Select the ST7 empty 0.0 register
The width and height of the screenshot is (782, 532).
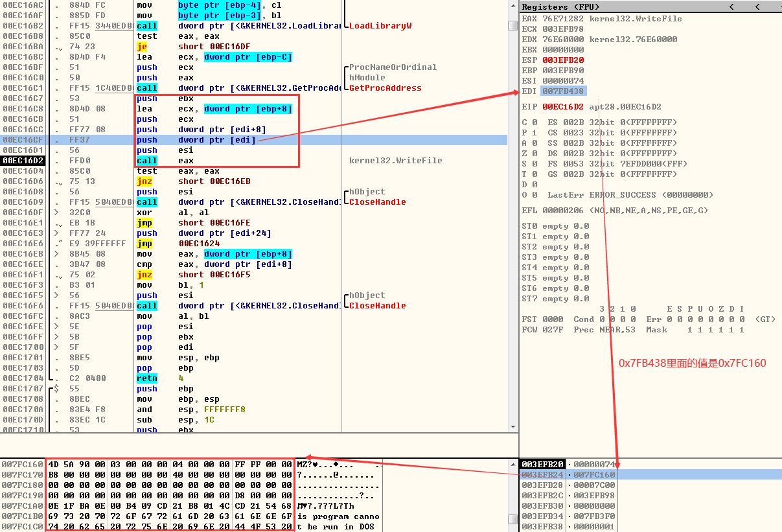tap(555, 299)
